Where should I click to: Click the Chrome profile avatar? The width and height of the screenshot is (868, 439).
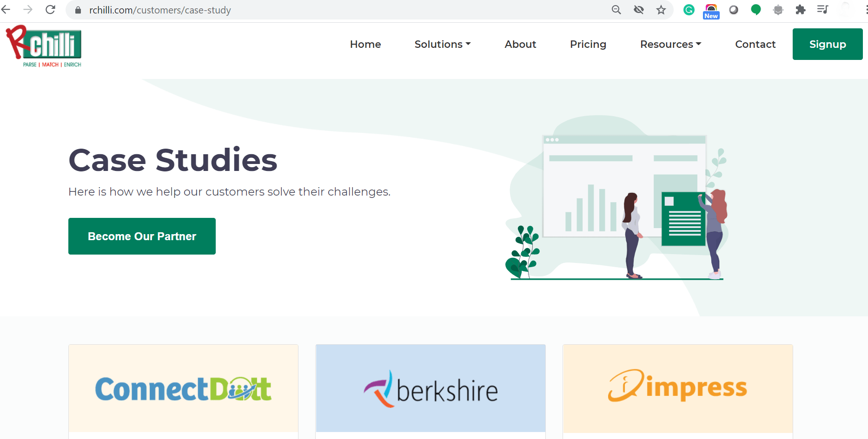click(x=845, y=10)
